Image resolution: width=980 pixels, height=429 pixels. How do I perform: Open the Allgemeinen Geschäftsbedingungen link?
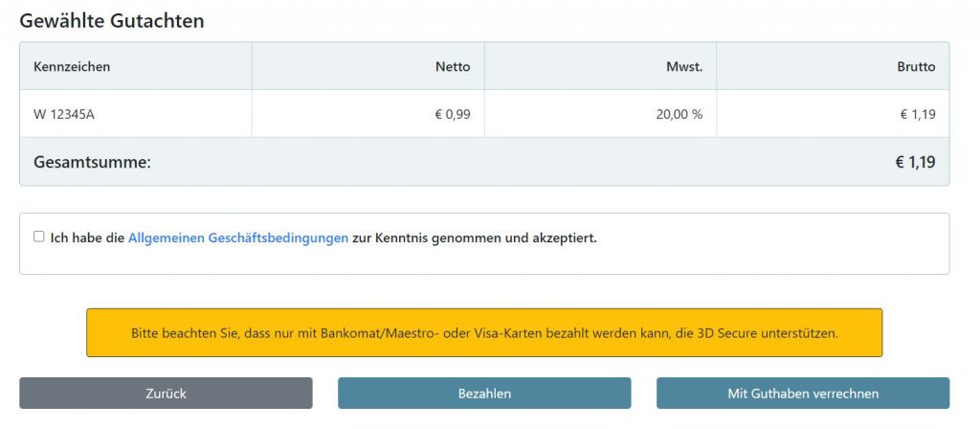[x=238, y=238]
